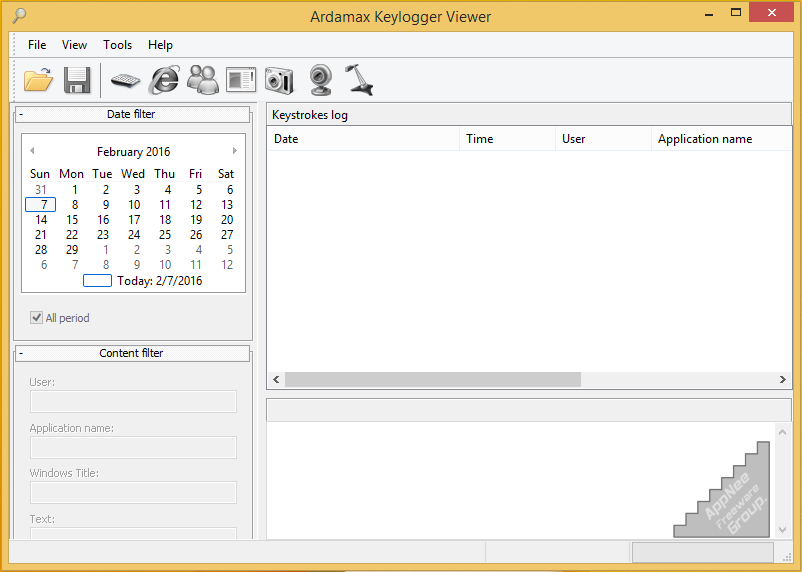This screenshot has width=802, height=572.
Task: Sort by Application name column header
Action: click(x=721, y=139)
